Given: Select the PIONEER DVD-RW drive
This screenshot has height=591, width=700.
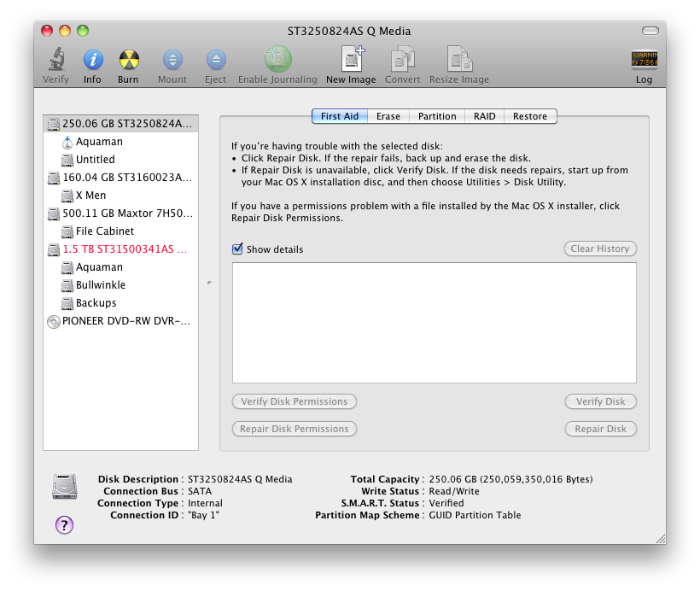Looking at the screenshot, I should click(121, 321).
